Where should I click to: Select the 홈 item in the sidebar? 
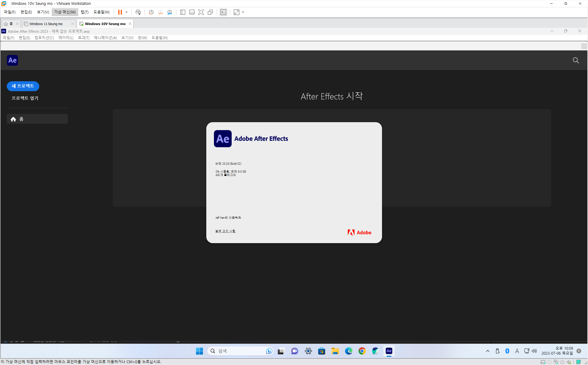click(37, 119)
